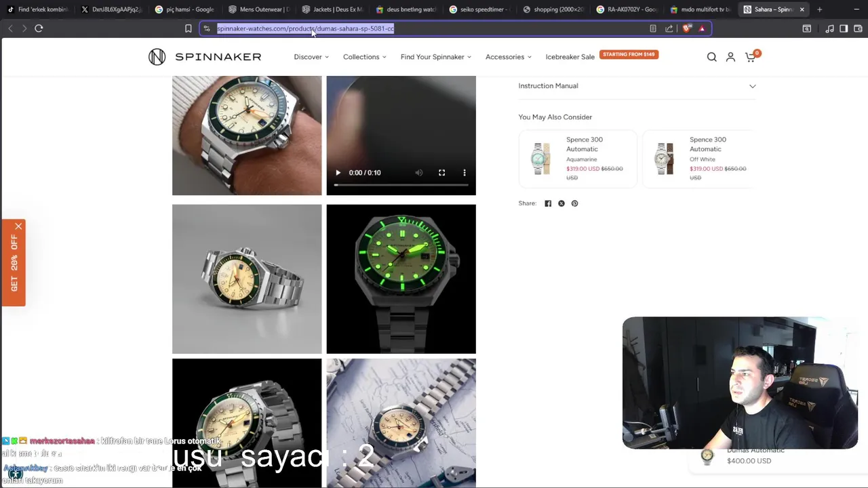This screenshot has height=488, width=868.
Task: Switch to the 'piç hamsi - Google' tab
Action: (184, 9)
